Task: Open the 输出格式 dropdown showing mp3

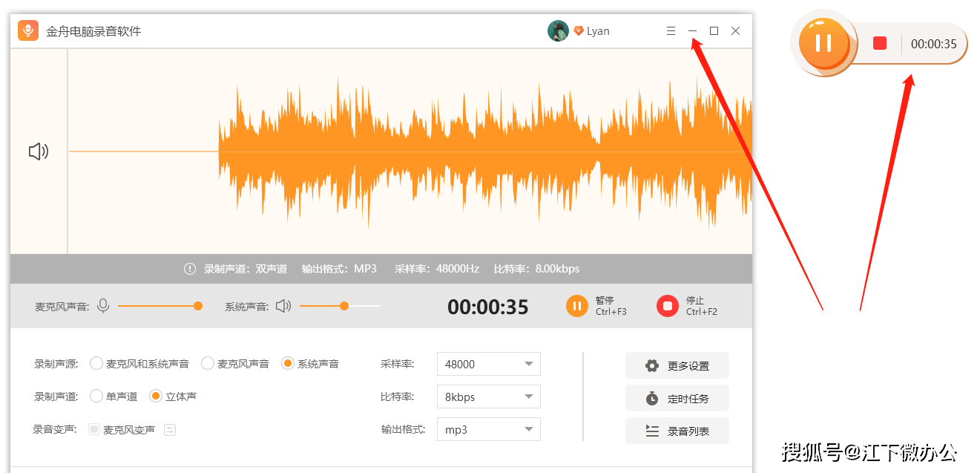Action: [x=488, y=428]
